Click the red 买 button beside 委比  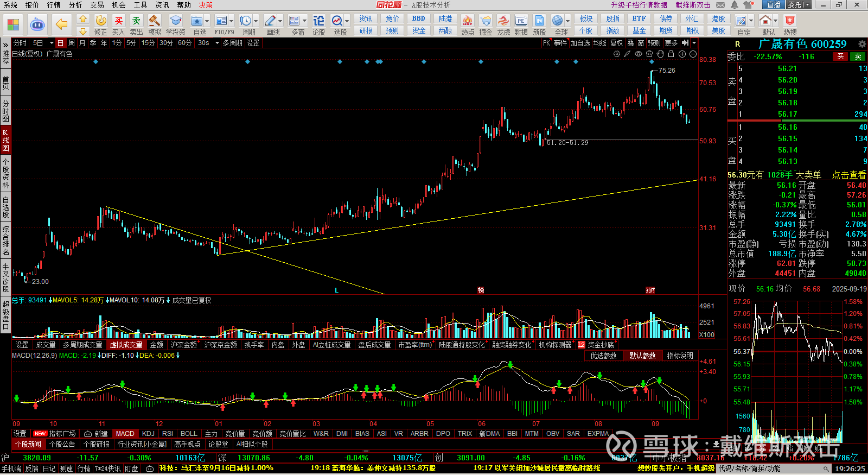[x=840, y=56]
